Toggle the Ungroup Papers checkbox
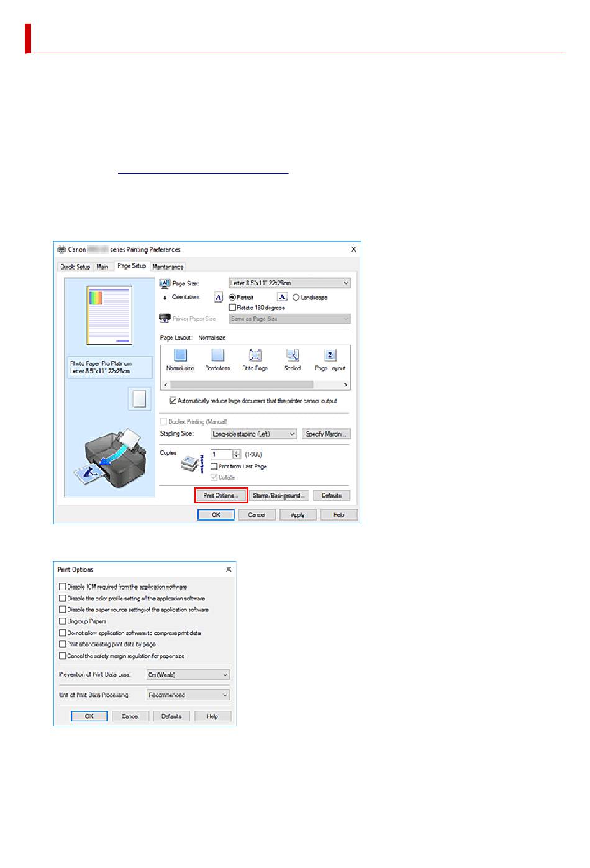Viewport: 590px width, 868px height. [63, 621]
